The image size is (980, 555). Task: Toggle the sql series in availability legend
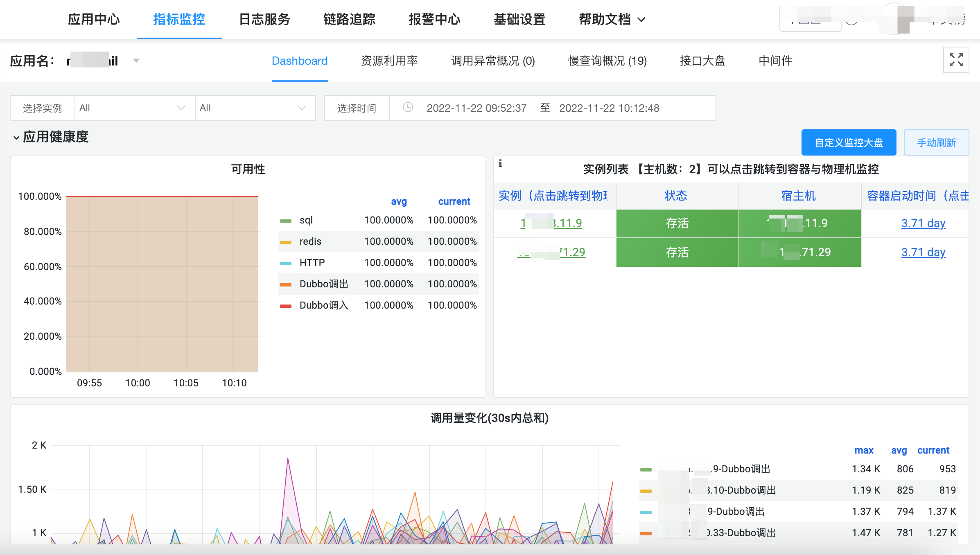(x=306, y=220)
